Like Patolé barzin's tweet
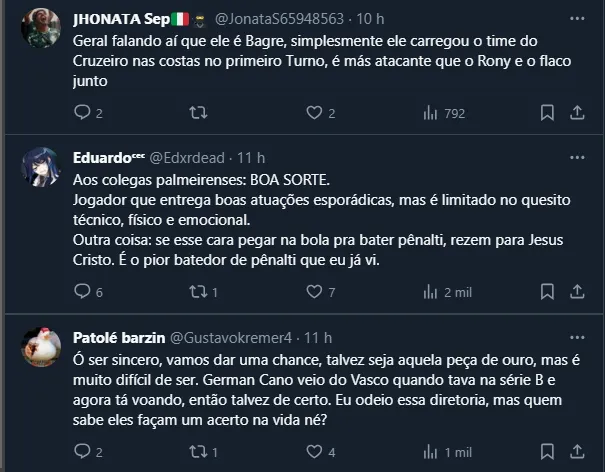The image size is (605, 472). coord(314,452)
